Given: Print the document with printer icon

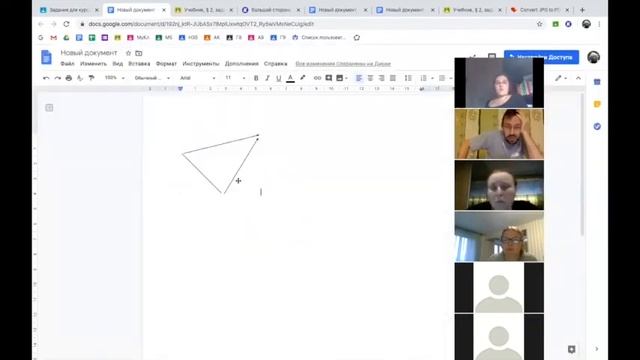Looking at the screenshot, I should click(x=69, y=78).
